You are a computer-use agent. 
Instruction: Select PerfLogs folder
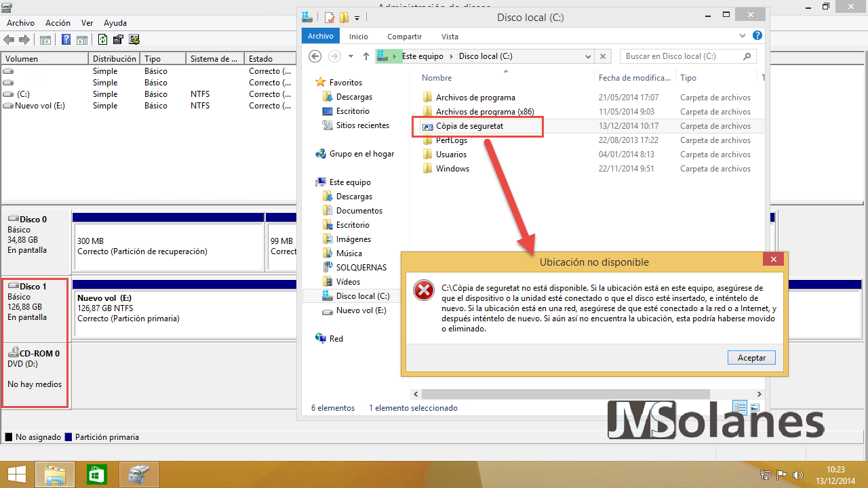click(x=452, y=140)
